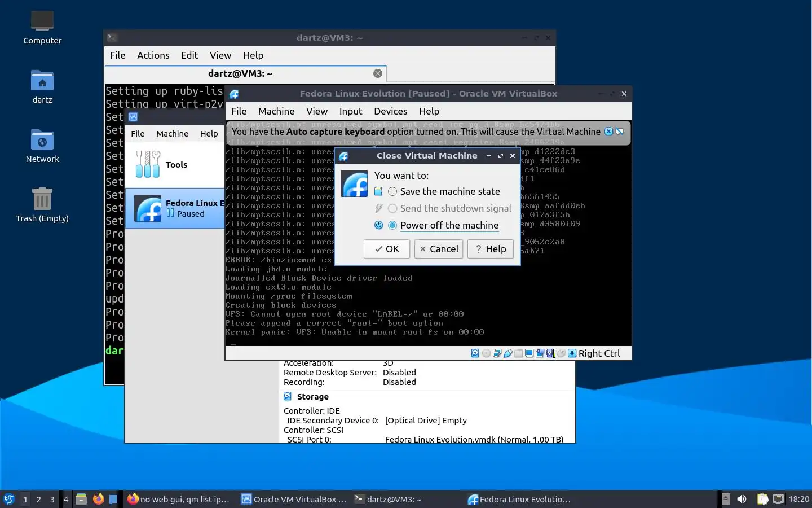Click the power symbol icon beside Power off

click(378, 225)
